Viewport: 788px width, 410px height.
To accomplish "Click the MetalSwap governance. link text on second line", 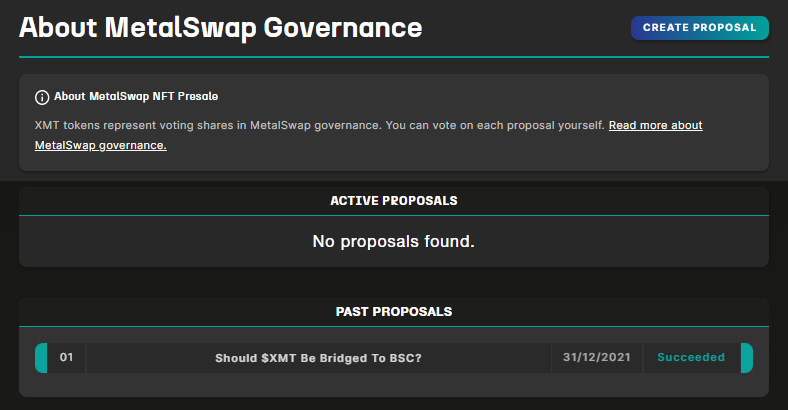I will click(100, 145).
